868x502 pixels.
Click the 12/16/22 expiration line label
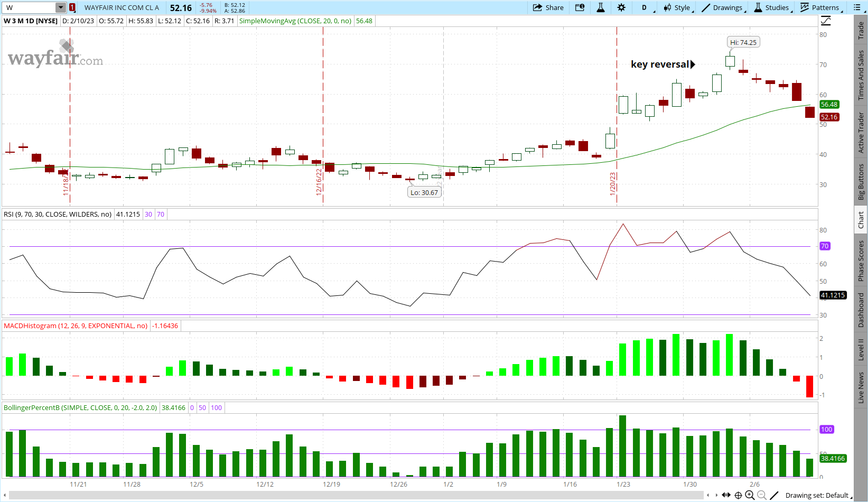pyautogui.click(x=319, y=182)
